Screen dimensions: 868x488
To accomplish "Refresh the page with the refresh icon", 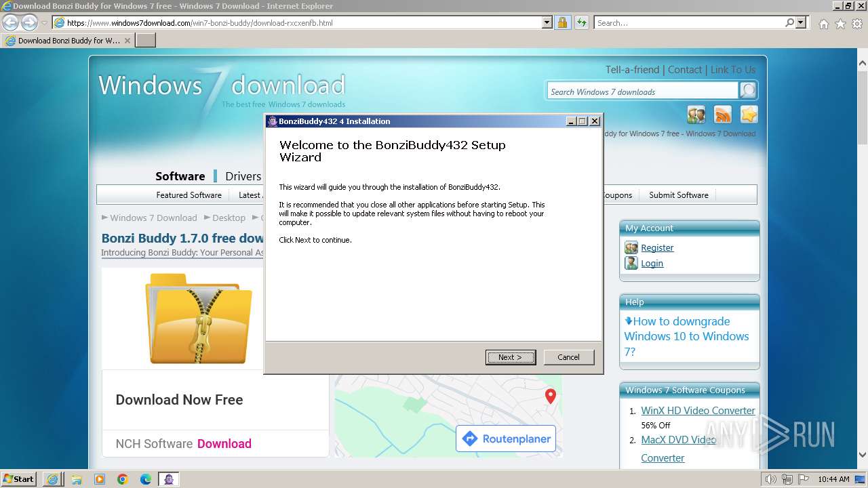I will [x=581, y=22].
